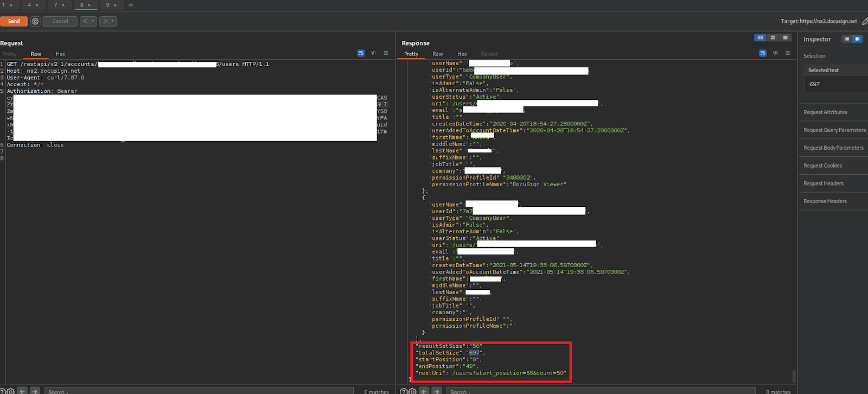
Task: Dock Inspector panel to the left
Action: 847,39
